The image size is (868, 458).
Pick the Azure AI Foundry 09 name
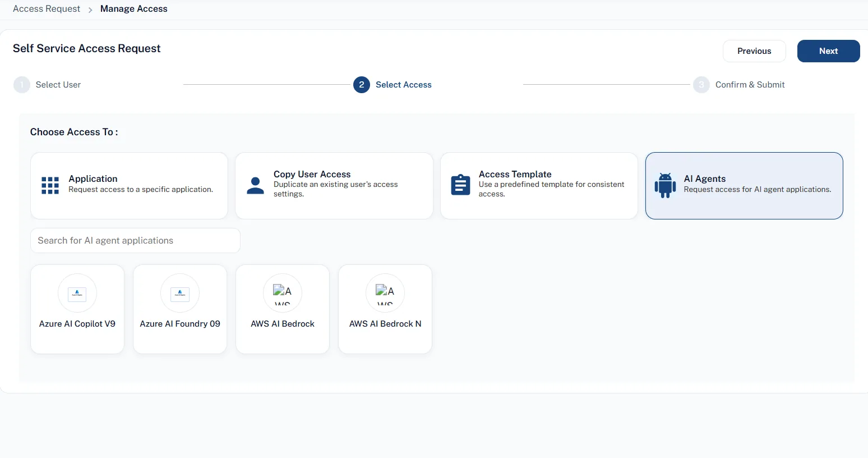[180, 324]
